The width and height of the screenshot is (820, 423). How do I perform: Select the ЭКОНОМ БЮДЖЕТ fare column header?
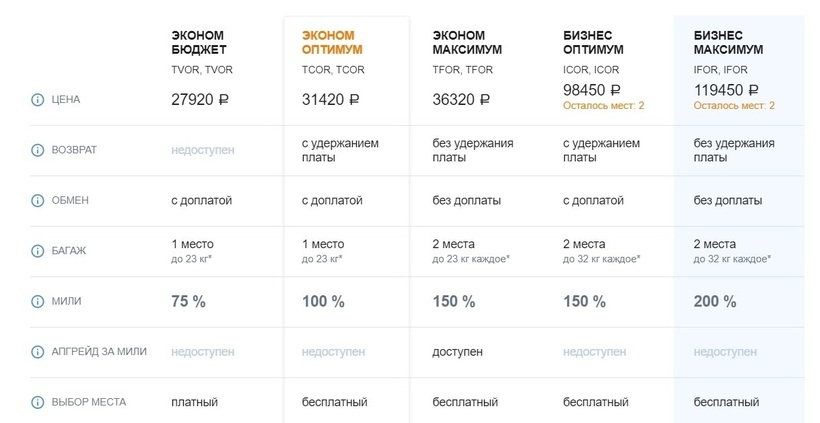click(199, 42)
